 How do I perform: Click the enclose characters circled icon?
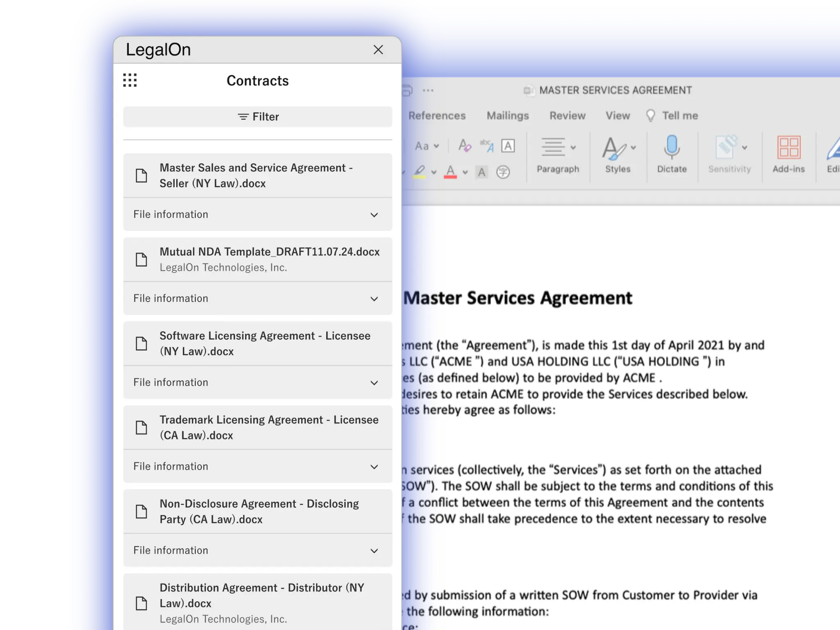tap(503, 172)
